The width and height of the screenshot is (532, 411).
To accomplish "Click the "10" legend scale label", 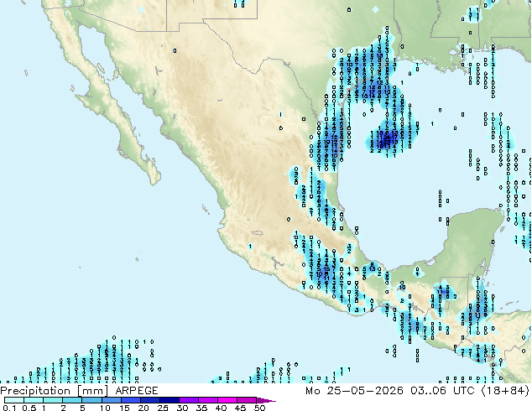I will point(105,408).
